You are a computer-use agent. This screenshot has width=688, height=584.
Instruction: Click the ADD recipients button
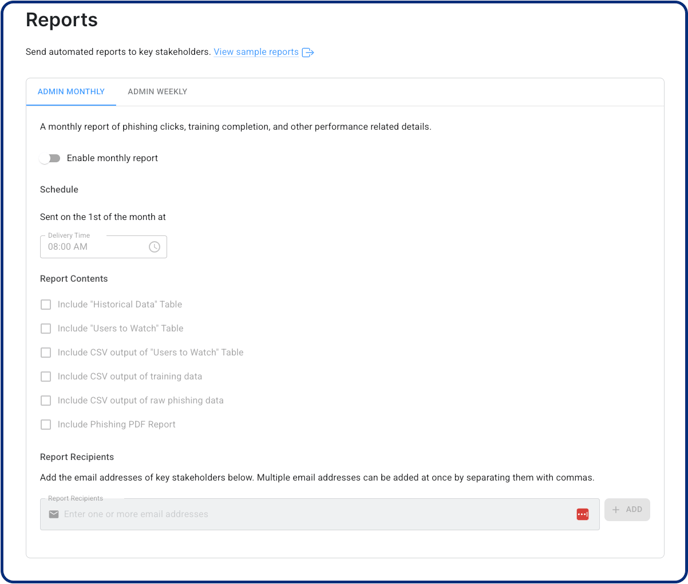(x=627, y=510)
